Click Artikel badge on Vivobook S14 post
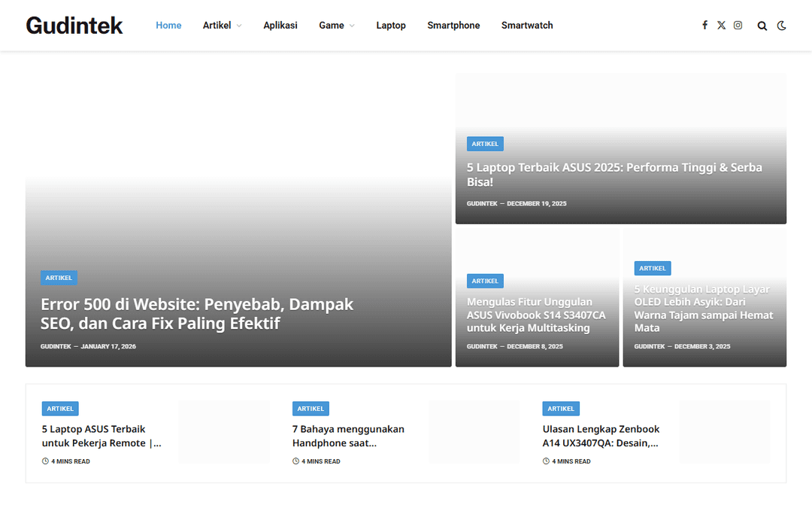The width and height of the screenshot is (812, 508). tap(485, 281)
